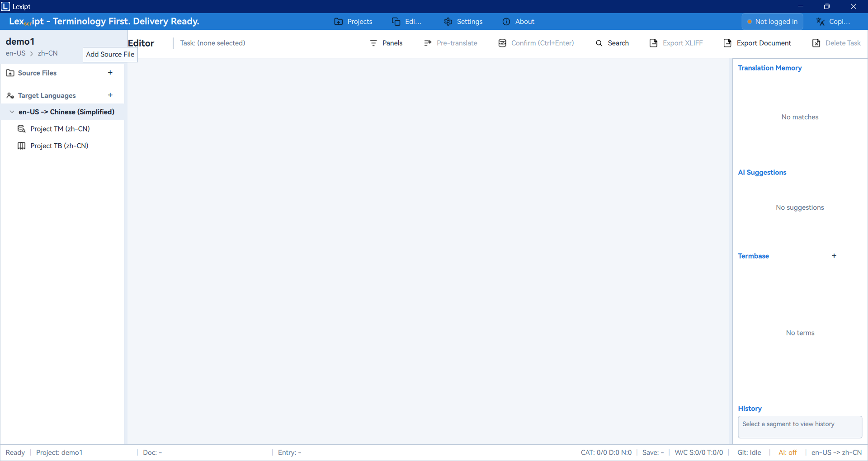Collapse the en-US -> Chinese (Simplified) node

pyautogui.click(x=12, y=112)
